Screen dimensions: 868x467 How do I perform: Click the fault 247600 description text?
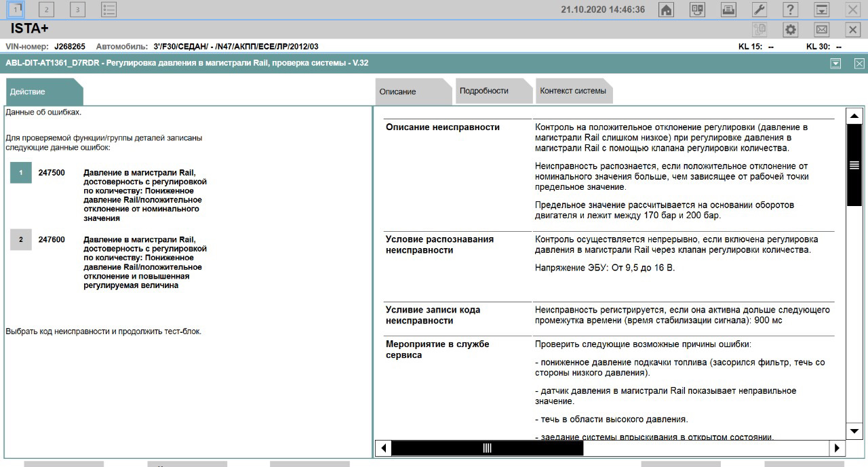145,262
